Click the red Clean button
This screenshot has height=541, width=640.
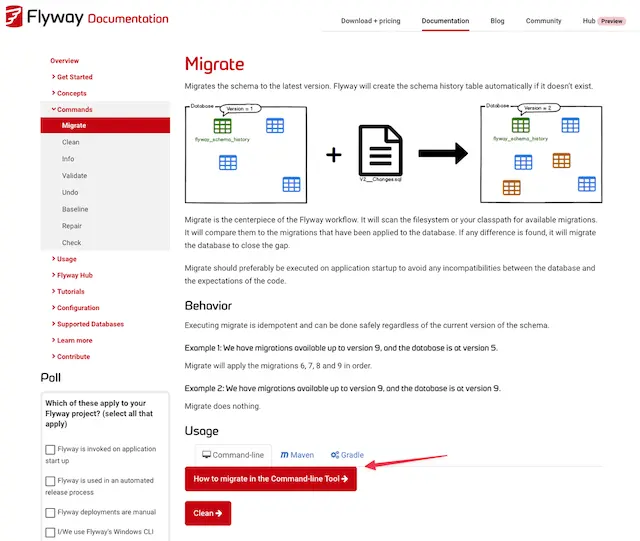click(207, 513)
